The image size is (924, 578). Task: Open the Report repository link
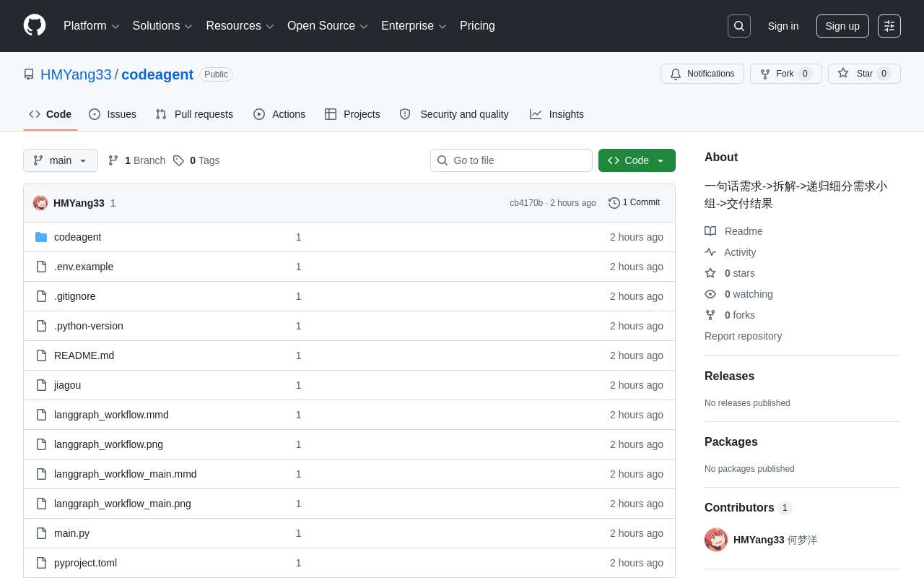coord(743,336)
